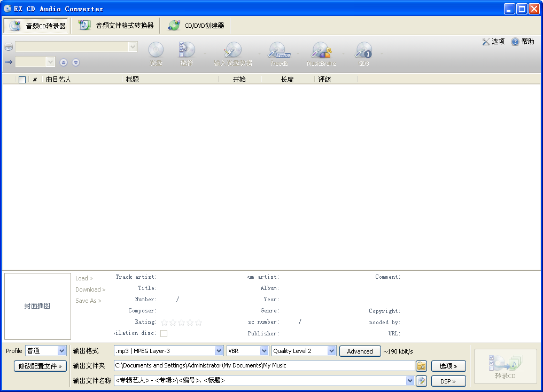Open DSP effects with the DSP button
This screenshot has height=392, width=543.
(x=448, y=381)
